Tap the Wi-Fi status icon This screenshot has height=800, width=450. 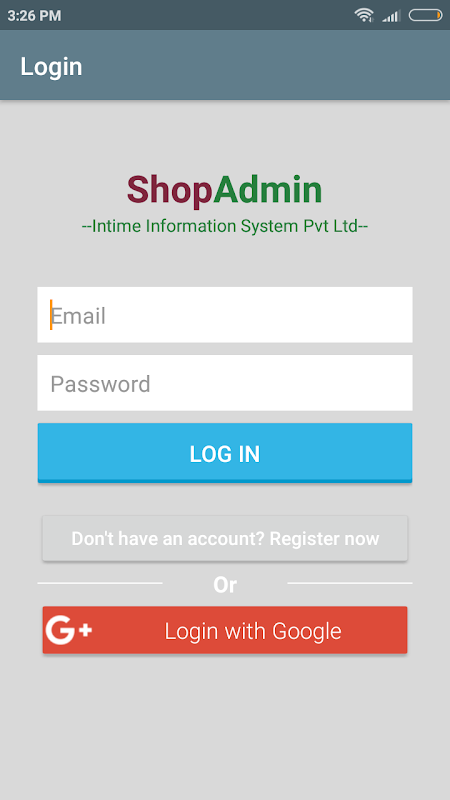pyautogui.click(x=364, y=15)
